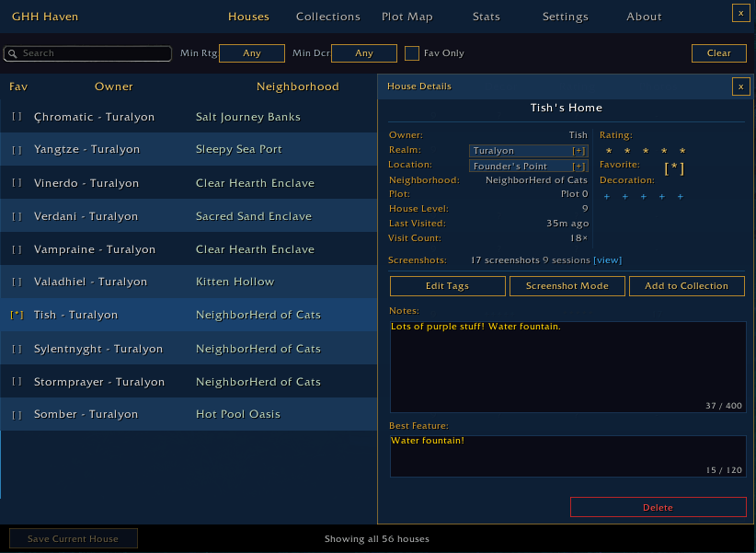Switch to the Houses tab
Viewport: 756px width, 553px height.
coord(248,17)
